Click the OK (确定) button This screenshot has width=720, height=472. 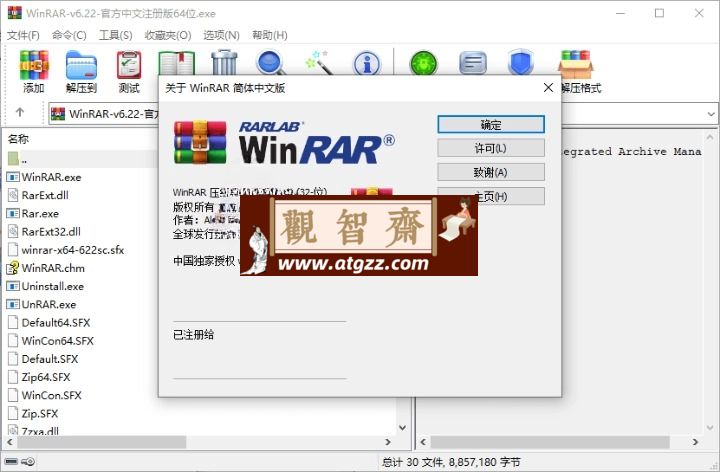(x=491, y=124)
